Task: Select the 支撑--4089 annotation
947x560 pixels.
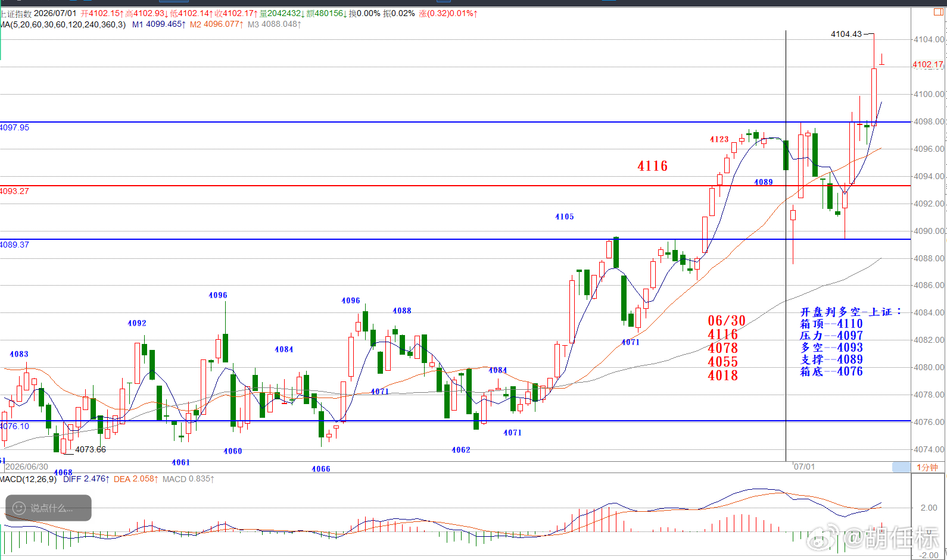Action: tap(831, 359)
